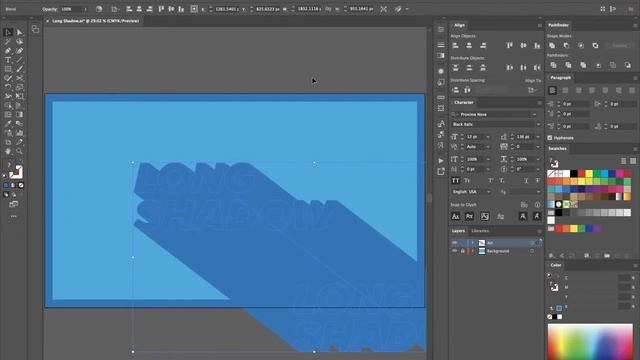Open the Align panel options menu
This screenshot has height=360, width=640.
pyautogui.click(x=539, y=25)
